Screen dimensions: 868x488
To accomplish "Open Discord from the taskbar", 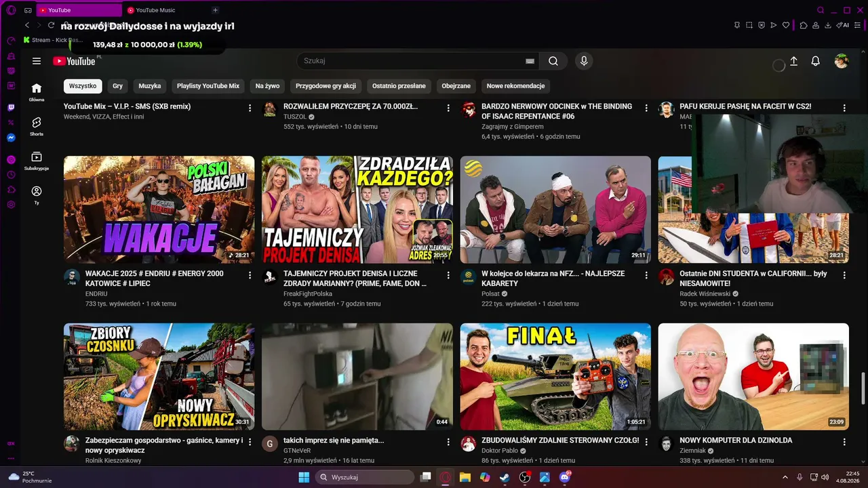I will 565,477.
